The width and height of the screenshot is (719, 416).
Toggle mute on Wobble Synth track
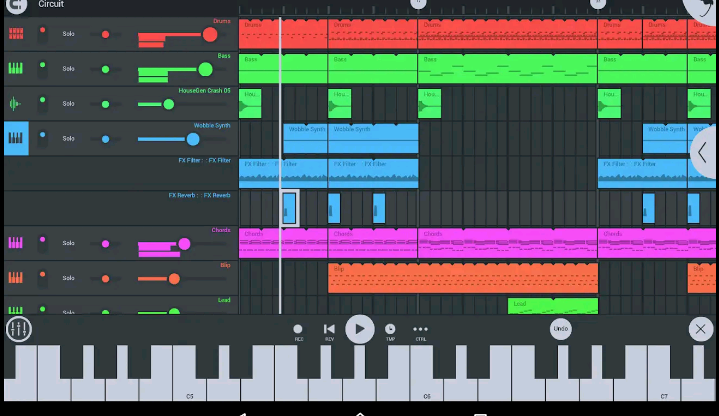[42, 139]
